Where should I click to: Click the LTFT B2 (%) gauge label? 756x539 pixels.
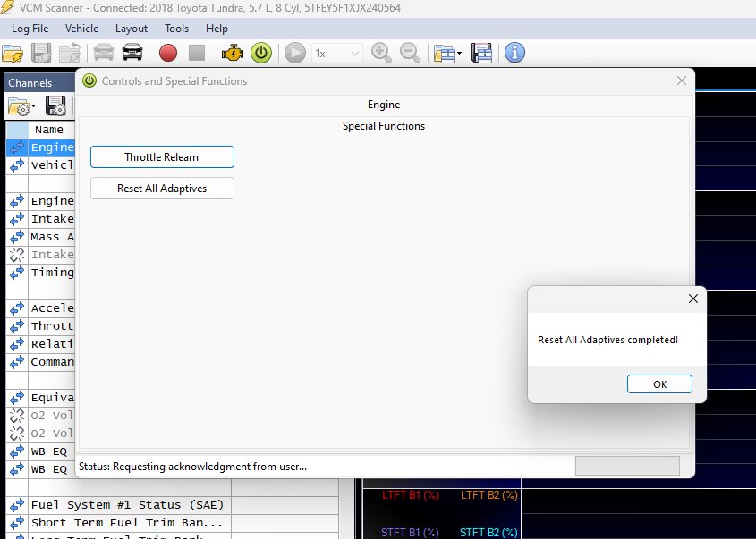click(x=488, y=495)
